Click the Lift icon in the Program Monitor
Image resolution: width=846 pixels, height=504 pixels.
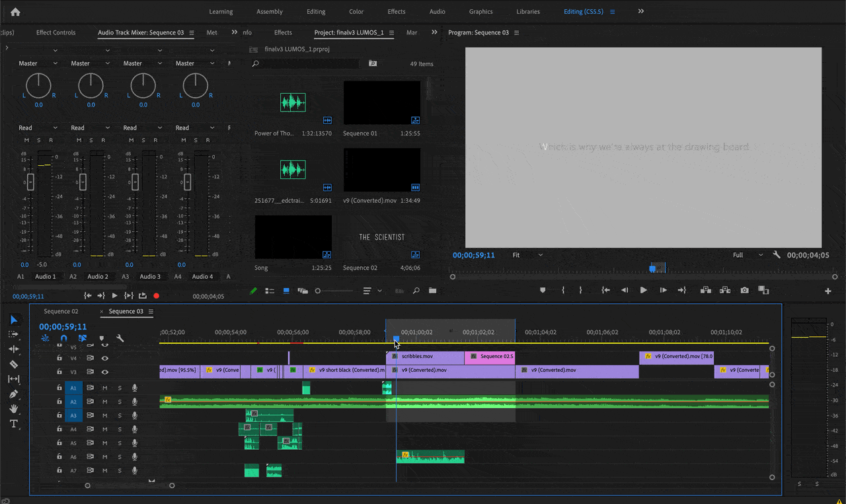point(705,290)
